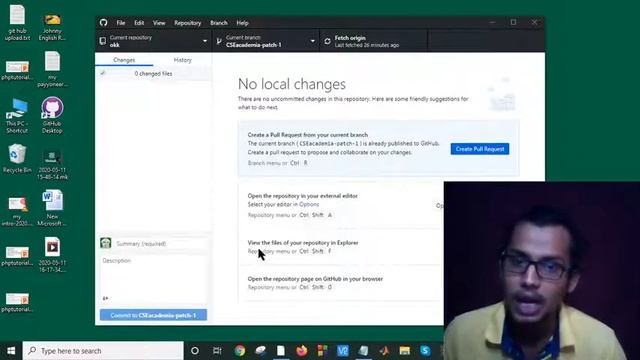Toggle the 0 changed files checkbox
Screen dimensions: 640x360
[103, 73]
